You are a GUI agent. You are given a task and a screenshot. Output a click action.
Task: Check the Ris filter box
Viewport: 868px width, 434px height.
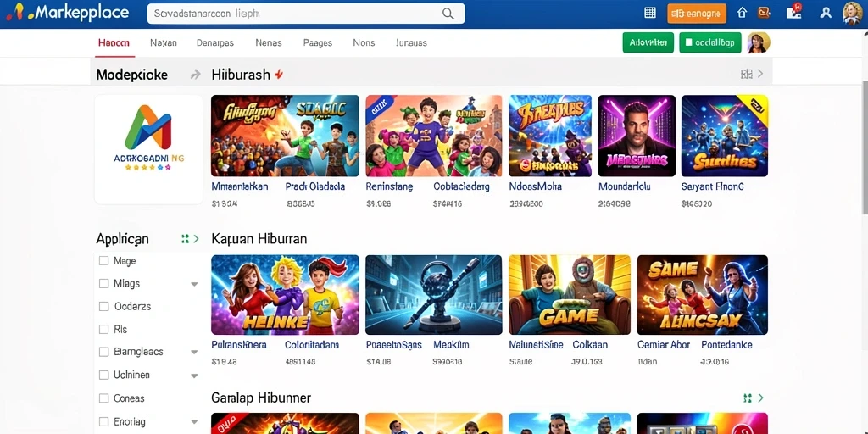click(x=103, y=330)
